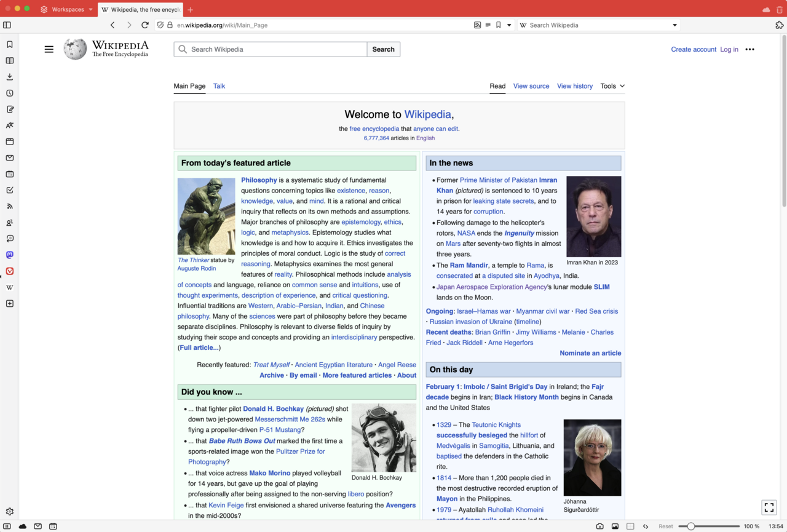787x532 pixels.
Task: Toggle the side panel visibility in address bar
Action: point(7,25)
